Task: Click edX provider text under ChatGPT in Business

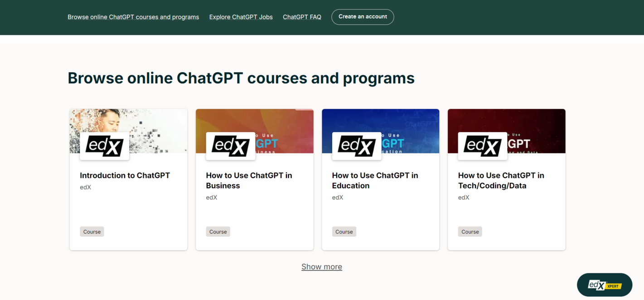Action: [211, 198]
